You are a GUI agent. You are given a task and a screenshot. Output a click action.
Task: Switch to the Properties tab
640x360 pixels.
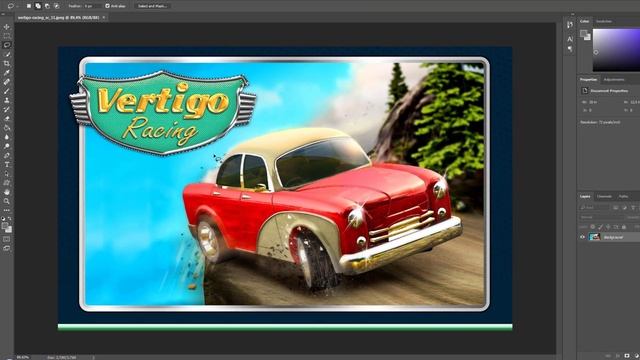[x=588, y=80]
